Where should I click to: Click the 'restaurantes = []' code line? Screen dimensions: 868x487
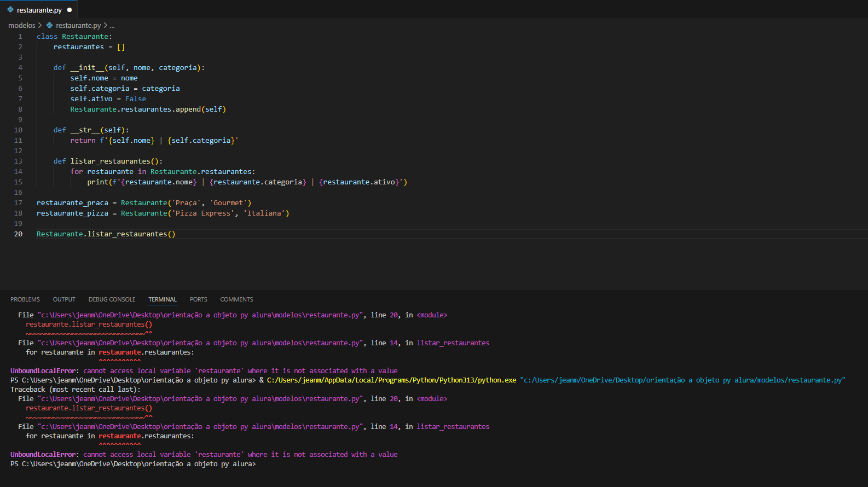click(89, 47)
